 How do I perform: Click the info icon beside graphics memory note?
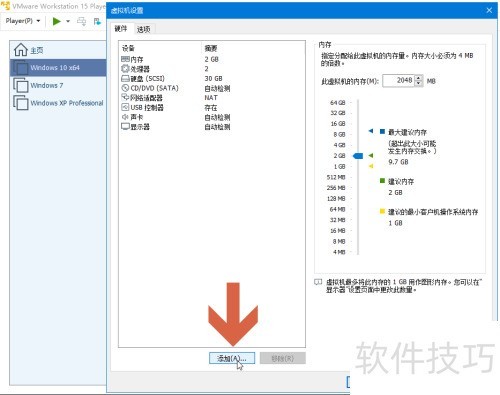point(318,282)
